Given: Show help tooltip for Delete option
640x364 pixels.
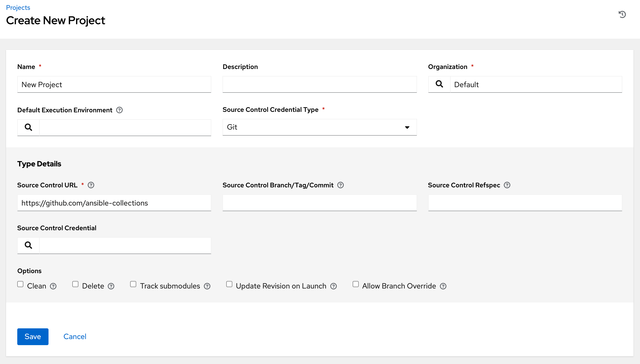Looking at the screenshot, I should click(111, 286).
